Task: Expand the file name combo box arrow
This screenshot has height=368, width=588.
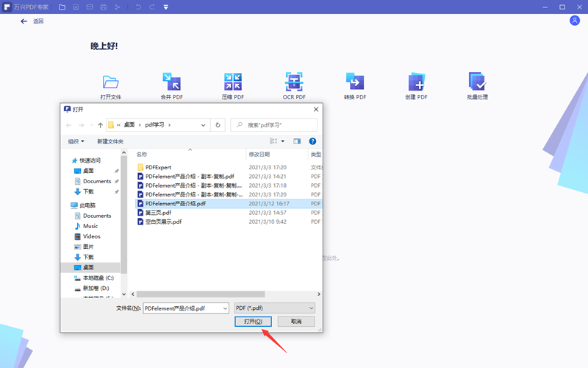Action: pos(223,308)
